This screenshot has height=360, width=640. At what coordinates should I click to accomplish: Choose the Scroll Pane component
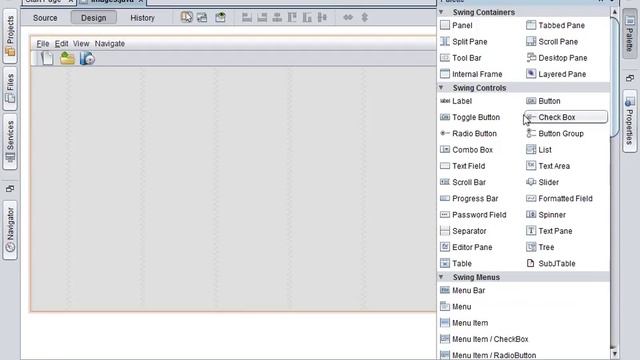(x=552, y=42)
